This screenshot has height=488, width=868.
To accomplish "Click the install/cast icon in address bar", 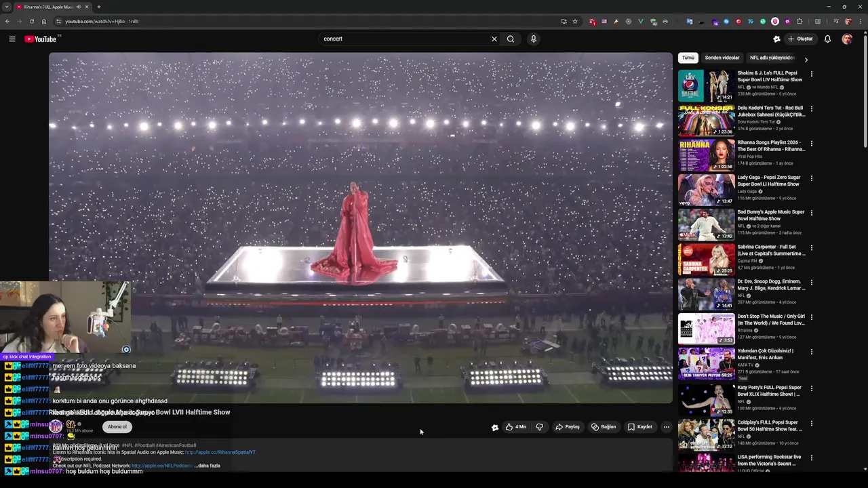I will [x=564, y=21].
